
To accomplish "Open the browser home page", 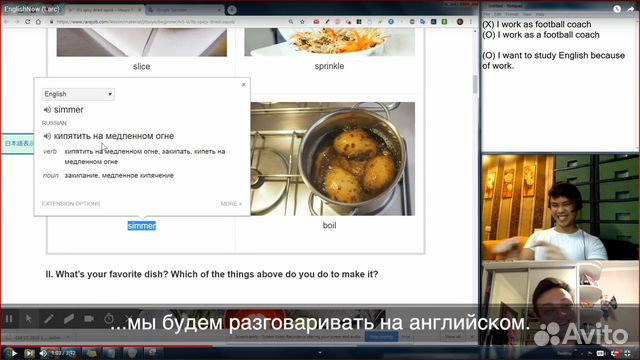I will (x=38, y=22).
